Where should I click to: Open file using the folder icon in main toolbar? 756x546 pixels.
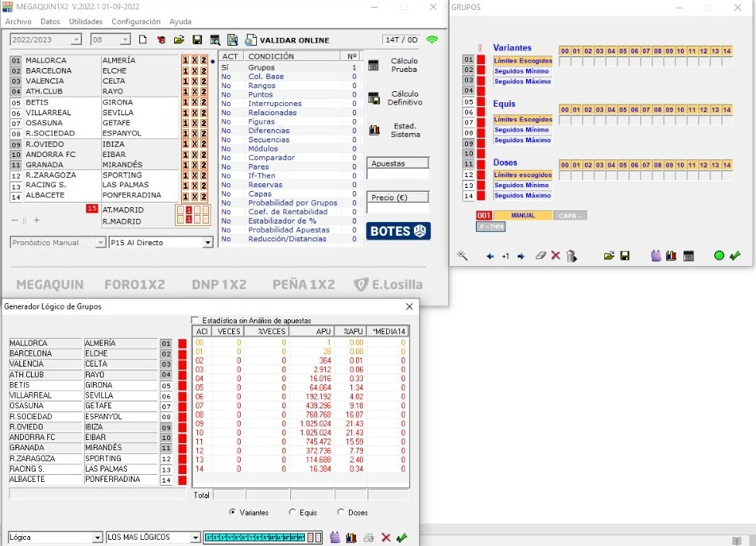[179, 40]
